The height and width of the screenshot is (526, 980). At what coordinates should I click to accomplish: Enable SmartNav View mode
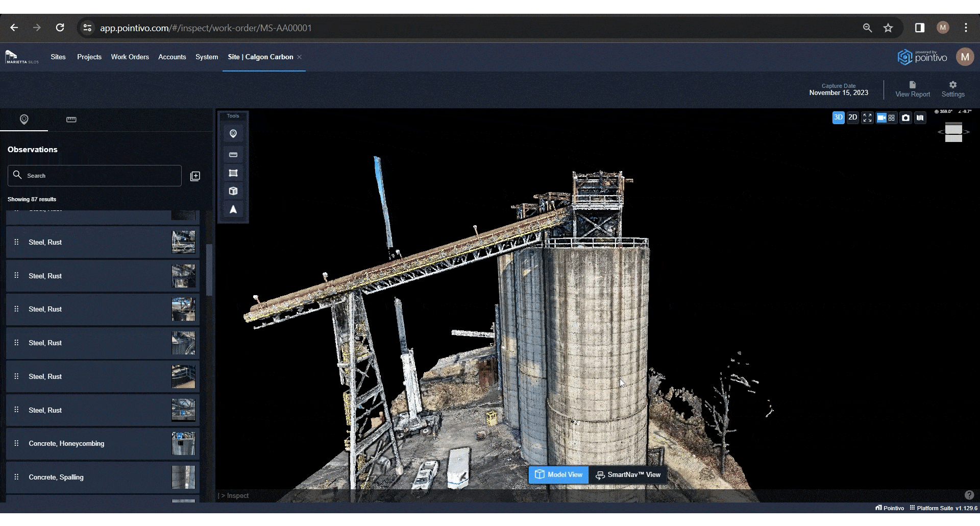click(628, 475)
